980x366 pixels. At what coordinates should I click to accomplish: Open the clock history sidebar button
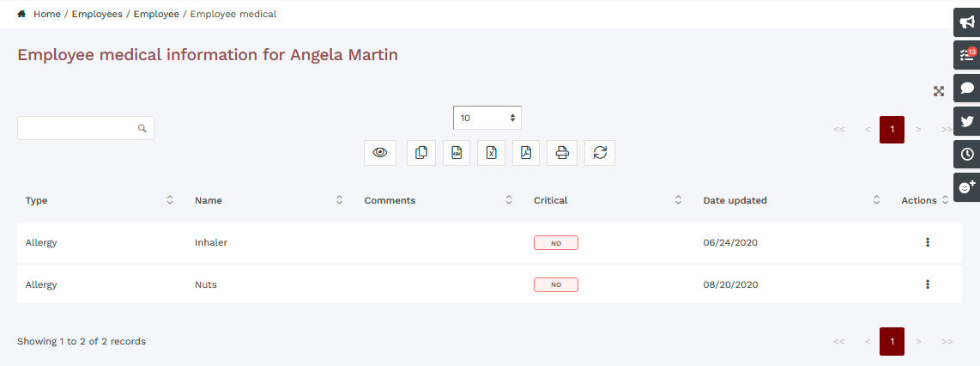[967, 154]
